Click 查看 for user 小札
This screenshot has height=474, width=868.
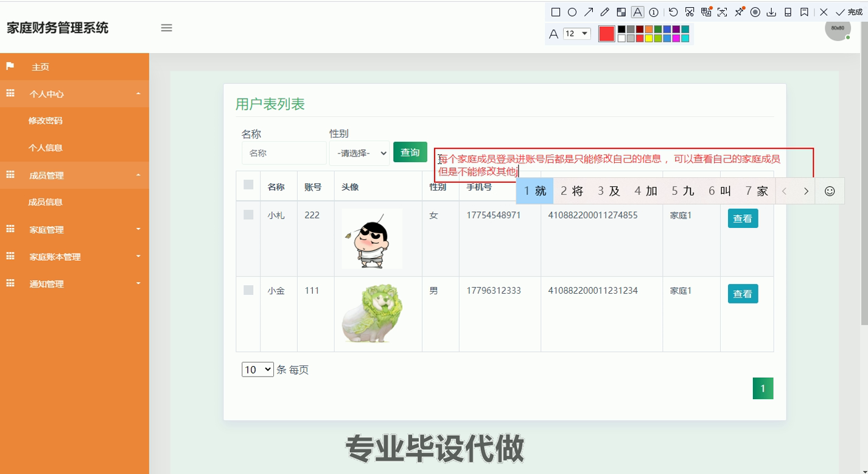point(743,218)
